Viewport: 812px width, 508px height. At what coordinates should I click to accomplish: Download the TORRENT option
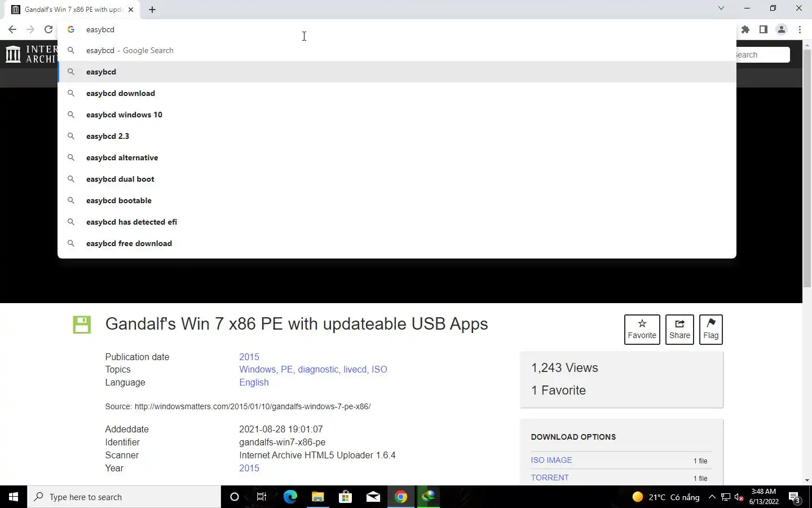(x=550, y=478)
